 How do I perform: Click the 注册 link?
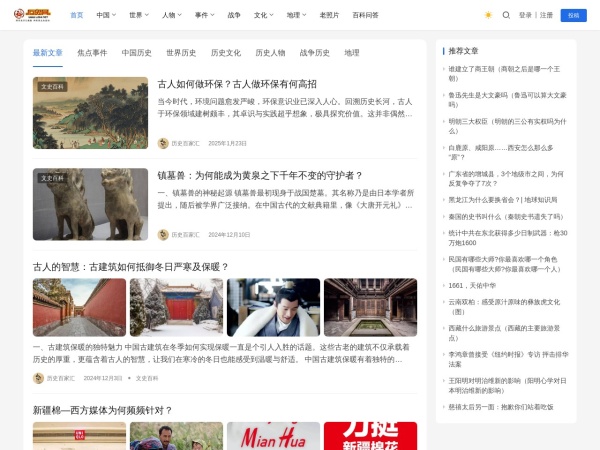point(546,15)
